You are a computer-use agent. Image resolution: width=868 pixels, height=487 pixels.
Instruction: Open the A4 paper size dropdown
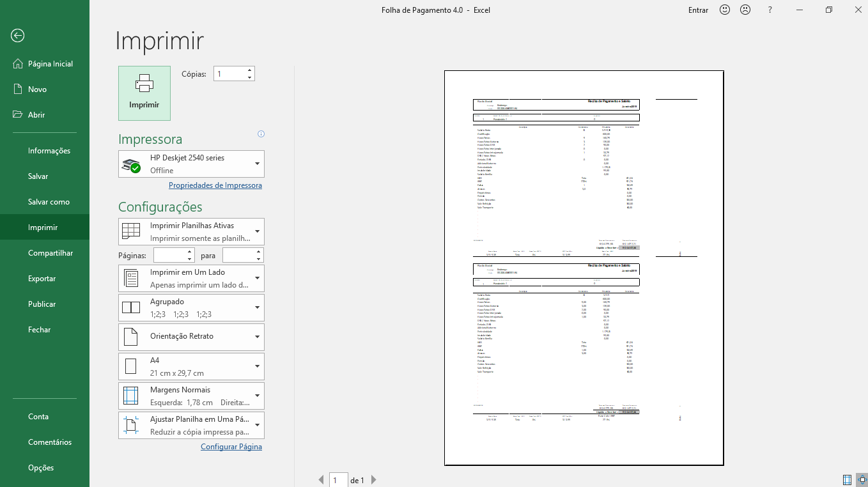tap(191, 366)
